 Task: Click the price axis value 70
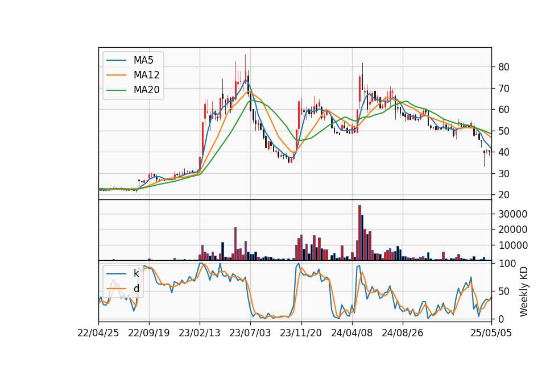click(x=504, y=89)
